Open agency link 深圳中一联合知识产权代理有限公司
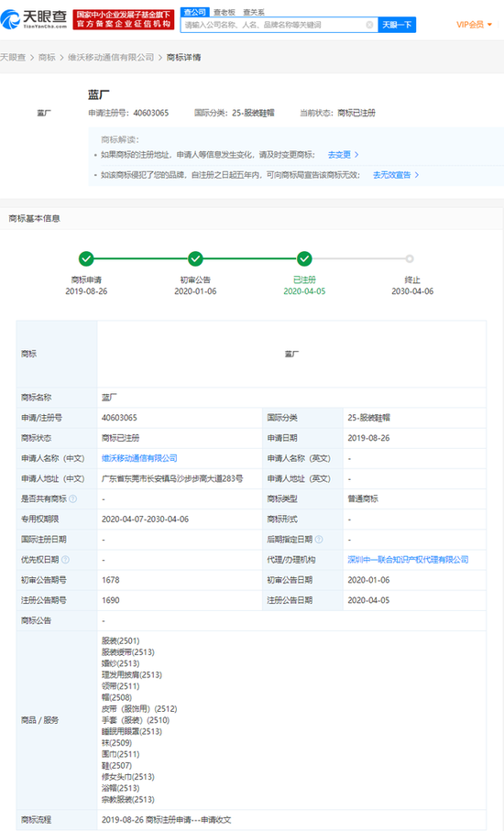The width and height of the screenshot is (504, 831). click(x=408, y=560)
